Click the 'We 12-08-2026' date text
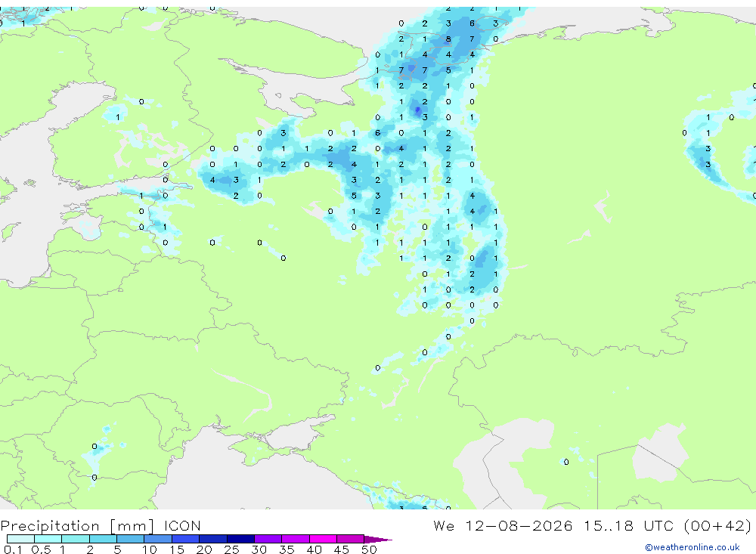756x554 pixels. 503,525
